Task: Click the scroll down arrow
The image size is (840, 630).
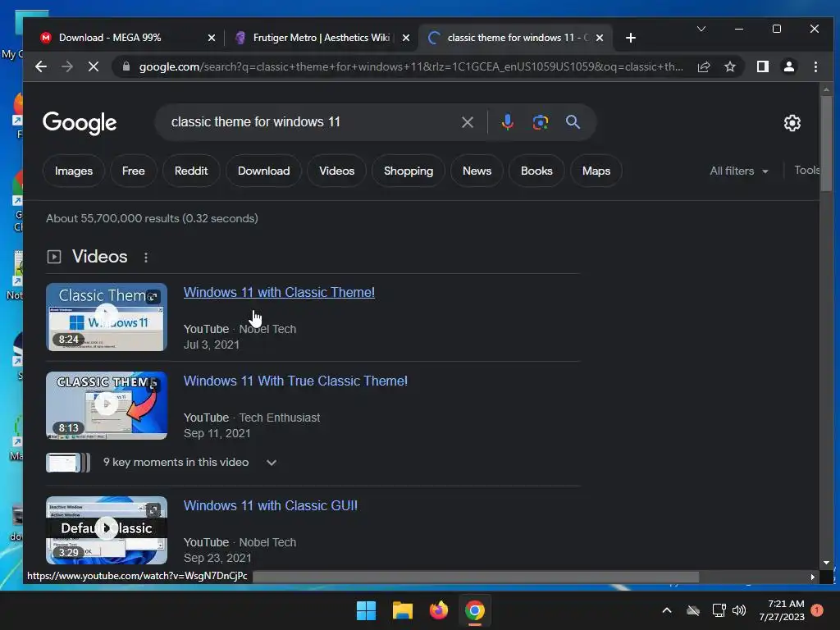Action: click(x=826, y=563)
